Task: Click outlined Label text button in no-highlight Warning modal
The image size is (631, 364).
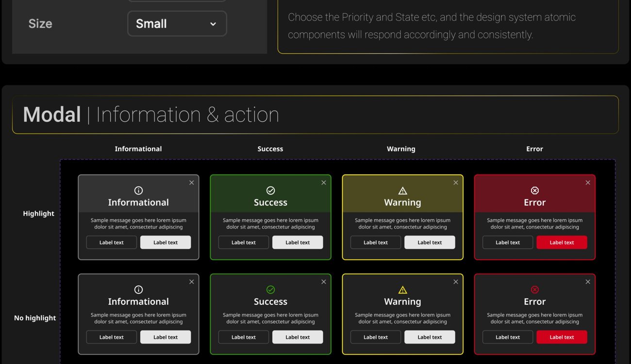Action: pos(376,337)
